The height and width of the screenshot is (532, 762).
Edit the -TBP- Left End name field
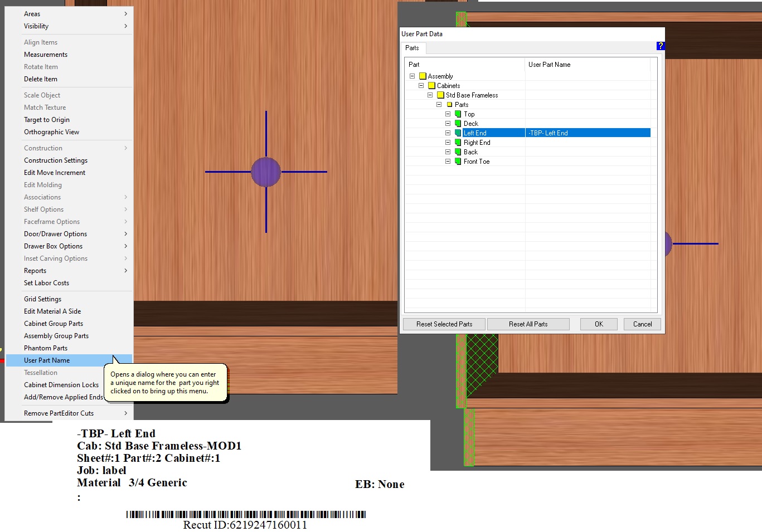point(587,133)
